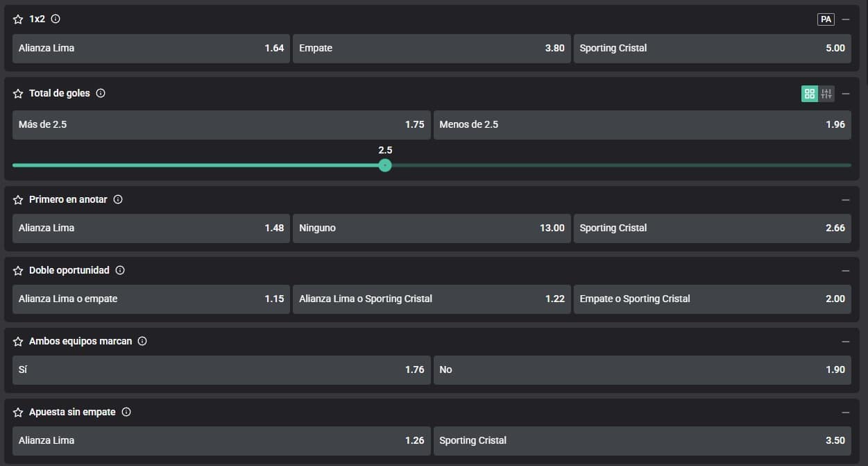The width and height of the screenshot is (868, 466).
Task: Star the Primero en anotar market
Action: click(x=18, y=199)
